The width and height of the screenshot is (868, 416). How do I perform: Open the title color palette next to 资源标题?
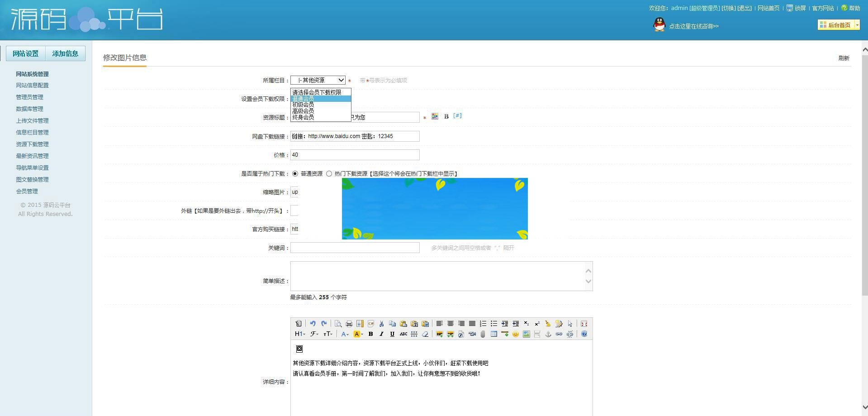pos(434,116)
